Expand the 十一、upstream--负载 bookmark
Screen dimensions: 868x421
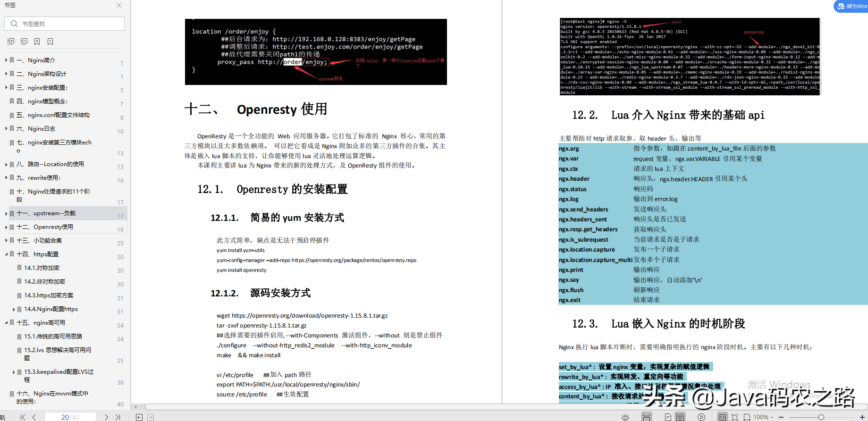point(6,213)
